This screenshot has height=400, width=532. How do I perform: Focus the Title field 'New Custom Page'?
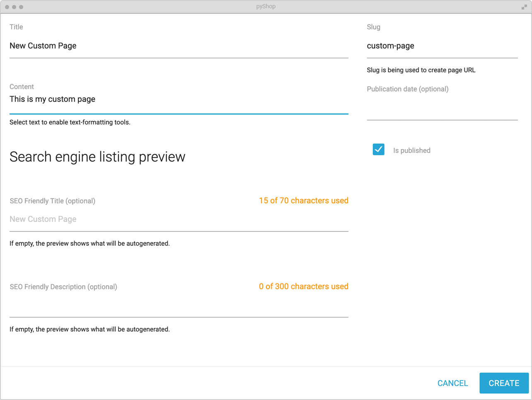[179, 46]
